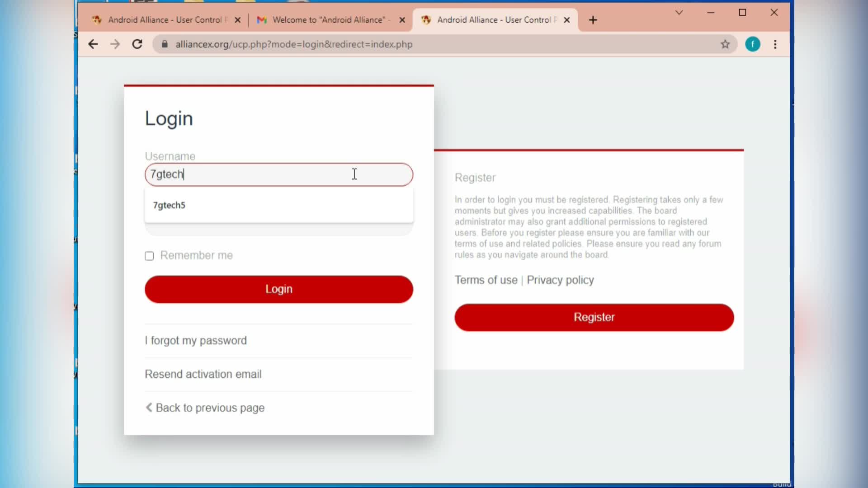This screenshot has height=488, width=868.
Task: Open the Chrome three-dot menu
Action: tap(775, 44)
